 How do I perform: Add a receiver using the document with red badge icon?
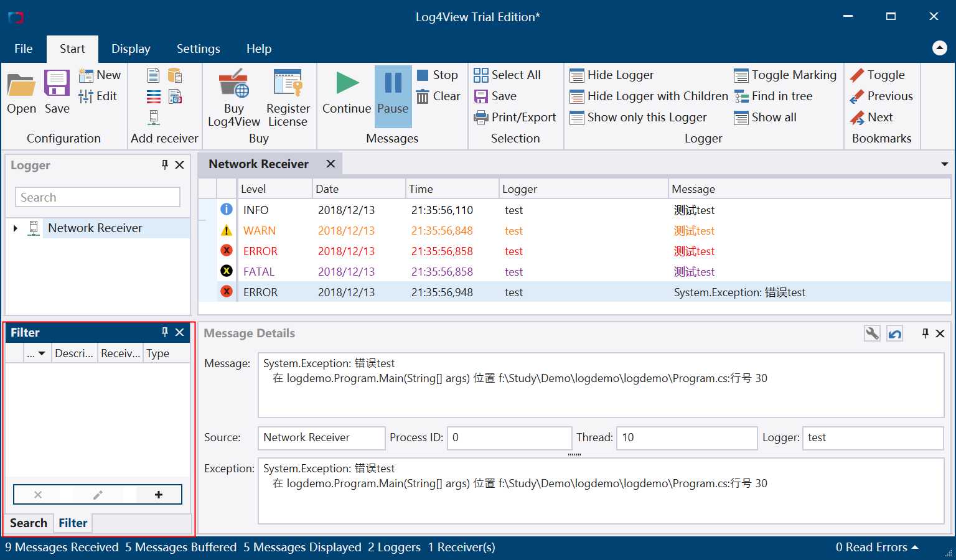click(x=175, y=96)
